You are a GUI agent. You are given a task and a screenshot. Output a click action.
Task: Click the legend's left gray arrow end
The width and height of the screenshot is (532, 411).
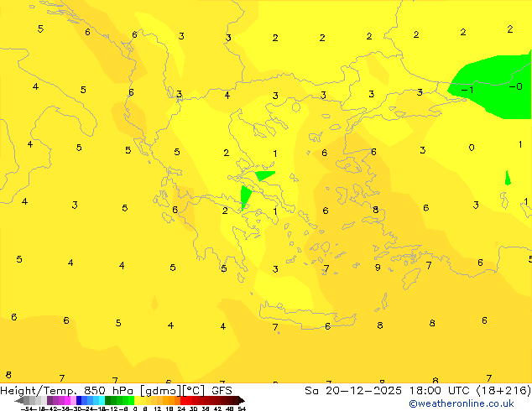19,400
